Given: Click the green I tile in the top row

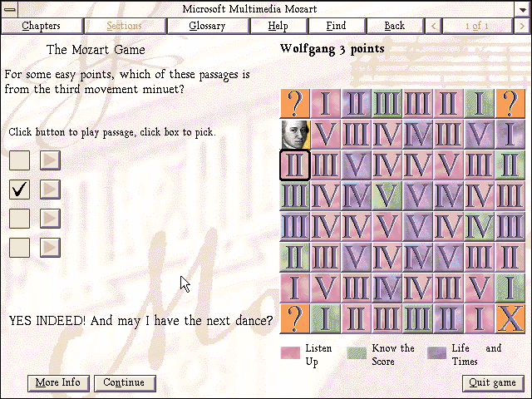Looking at the screenshot, I should 479,103.
